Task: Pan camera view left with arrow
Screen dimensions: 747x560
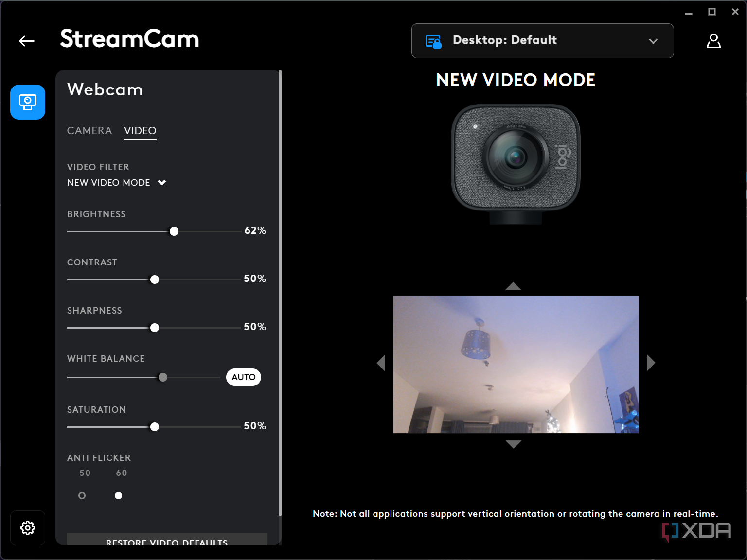Action: [x=381, y=363]
